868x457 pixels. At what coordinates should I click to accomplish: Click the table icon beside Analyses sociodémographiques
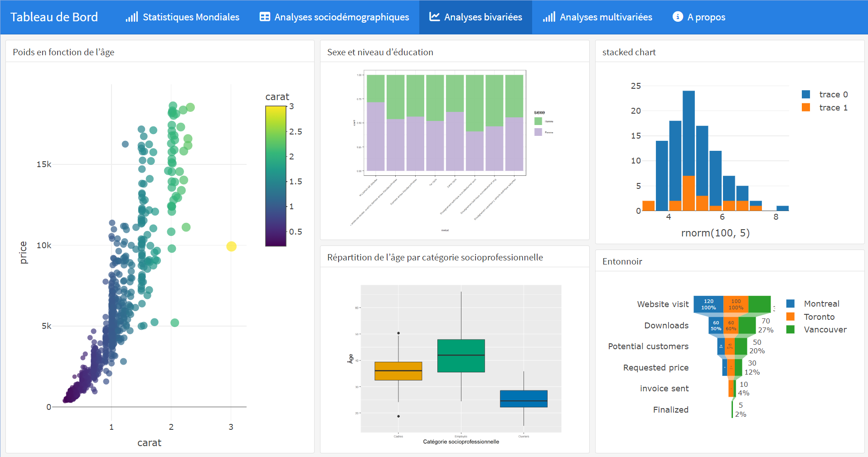point(265,17)
